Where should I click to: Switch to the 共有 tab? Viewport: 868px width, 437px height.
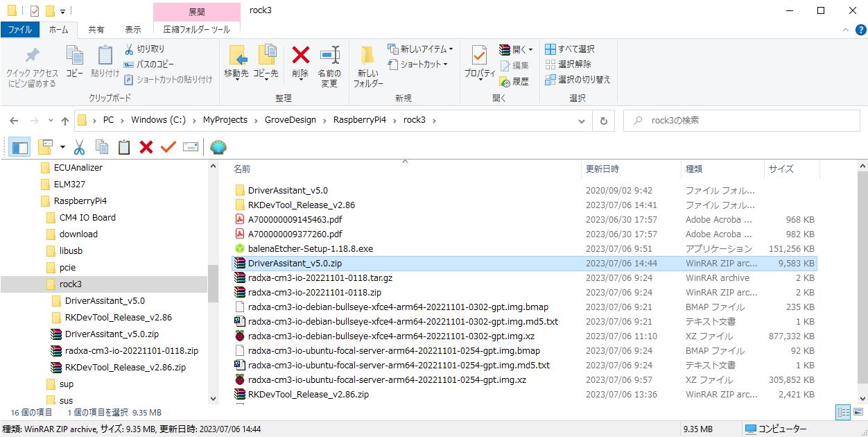(x=96, y=30)
